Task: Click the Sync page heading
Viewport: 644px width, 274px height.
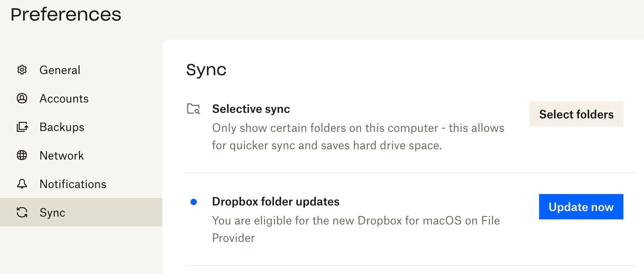Action: [206, 70]
